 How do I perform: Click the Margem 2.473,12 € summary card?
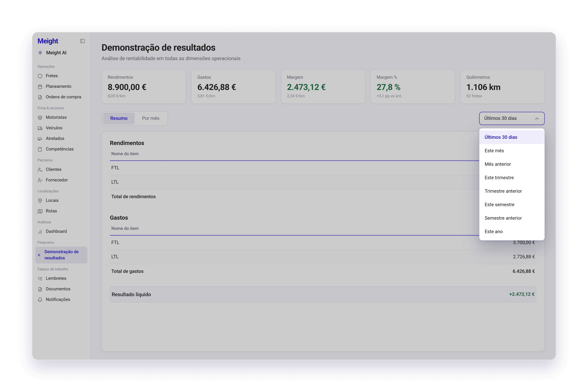coord(323,86)
